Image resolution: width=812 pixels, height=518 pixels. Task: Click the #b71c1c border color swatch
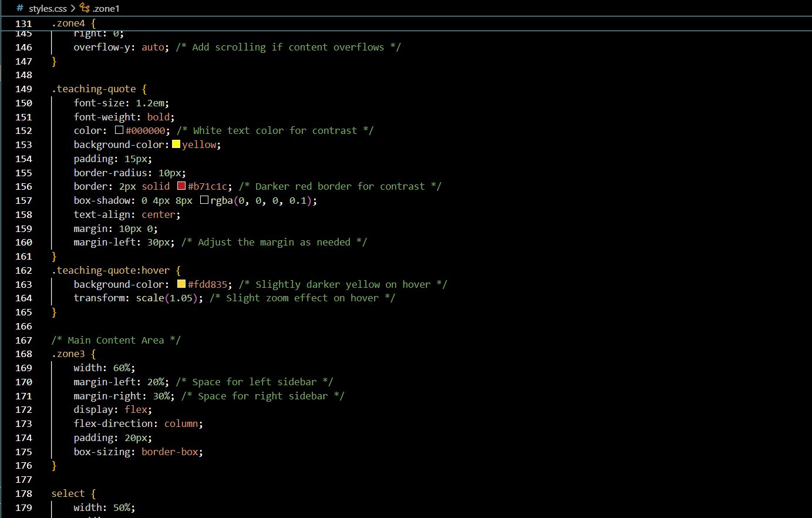pos(181,186)
